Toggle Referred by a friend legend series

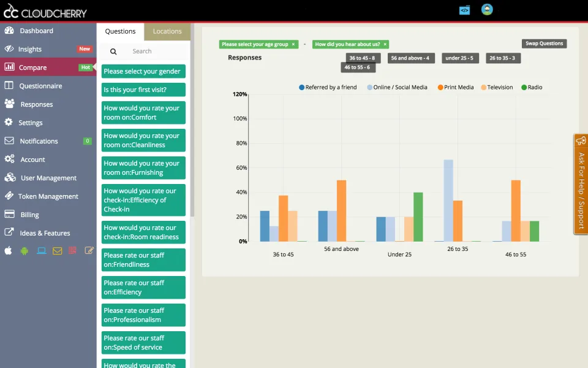328,87
